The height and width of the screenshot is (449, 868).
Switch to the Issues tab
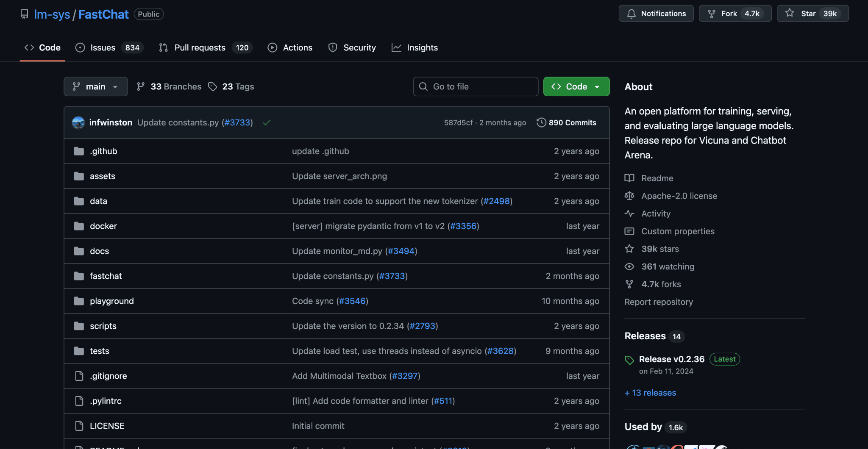coord(102,47)
